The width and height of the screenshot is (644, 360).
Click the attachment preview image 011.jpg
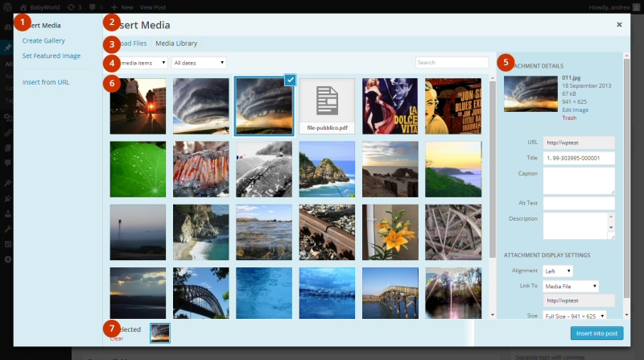pos(530,93)
